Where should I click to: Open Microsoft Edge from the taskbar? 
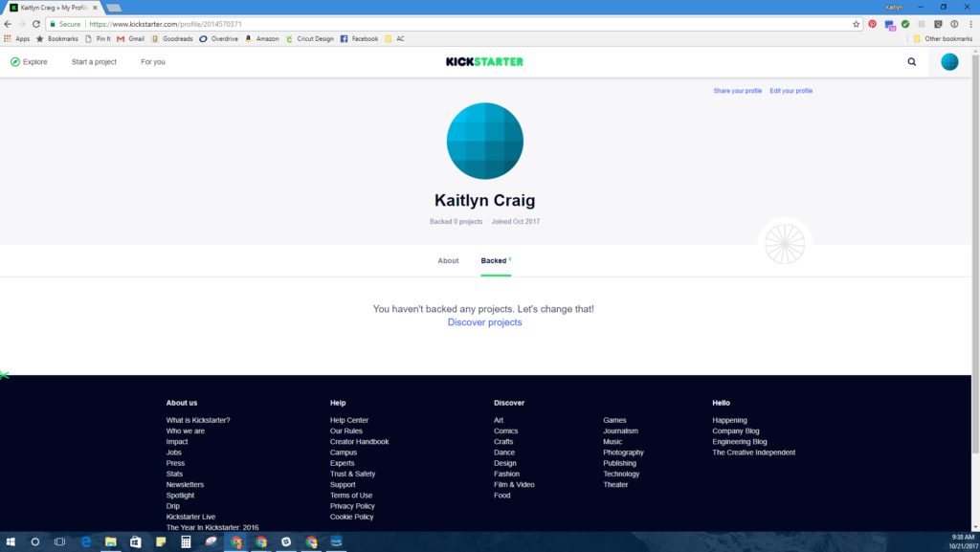click(x=85, y=542)
